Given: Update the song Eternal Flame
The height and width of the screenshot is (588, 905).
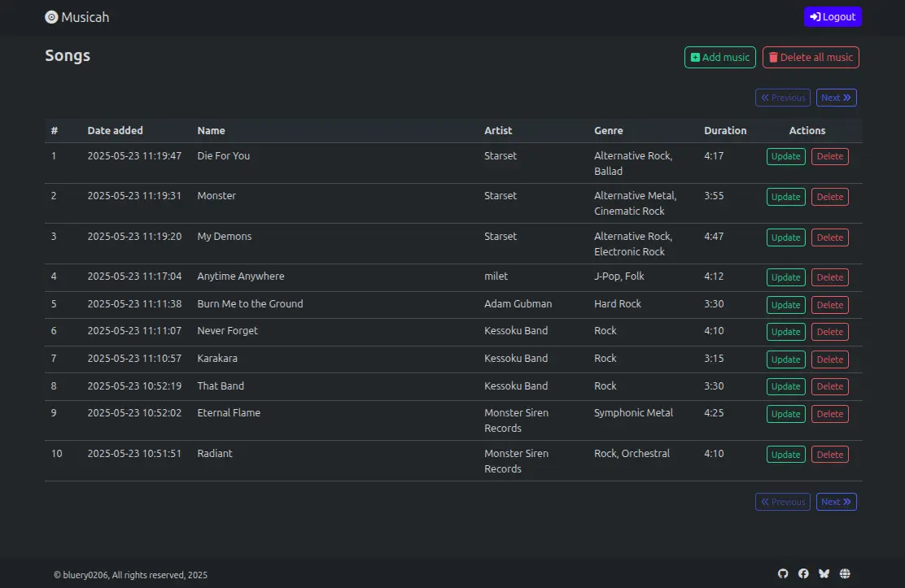Looking at the screenshot, I should tap(785, 414).
